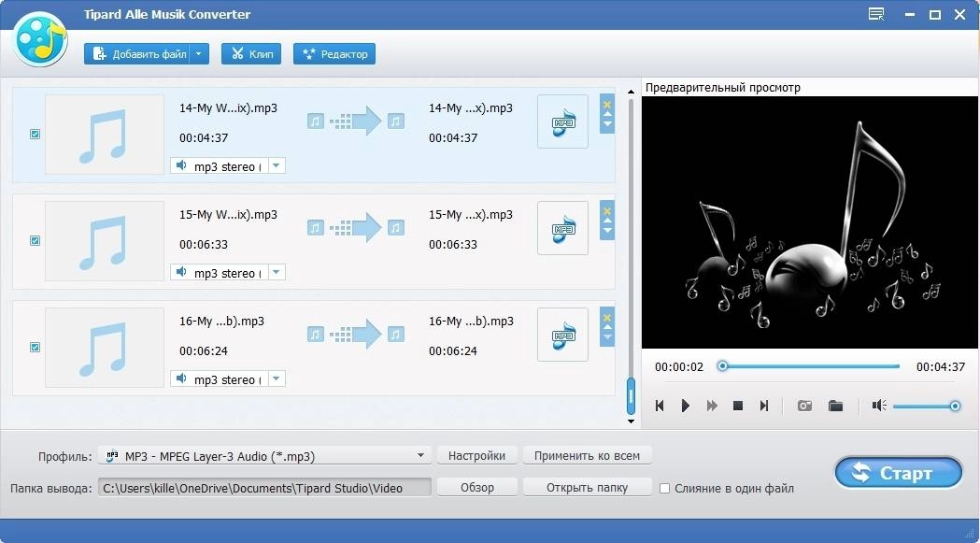Click the speaker icon in 14-My track selector

pyautogui.click(x=181, y=165)
